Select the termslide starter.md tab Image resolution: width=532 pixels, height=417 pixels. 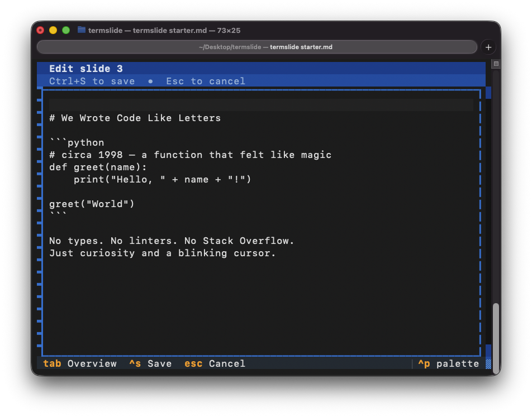point(257,47)
